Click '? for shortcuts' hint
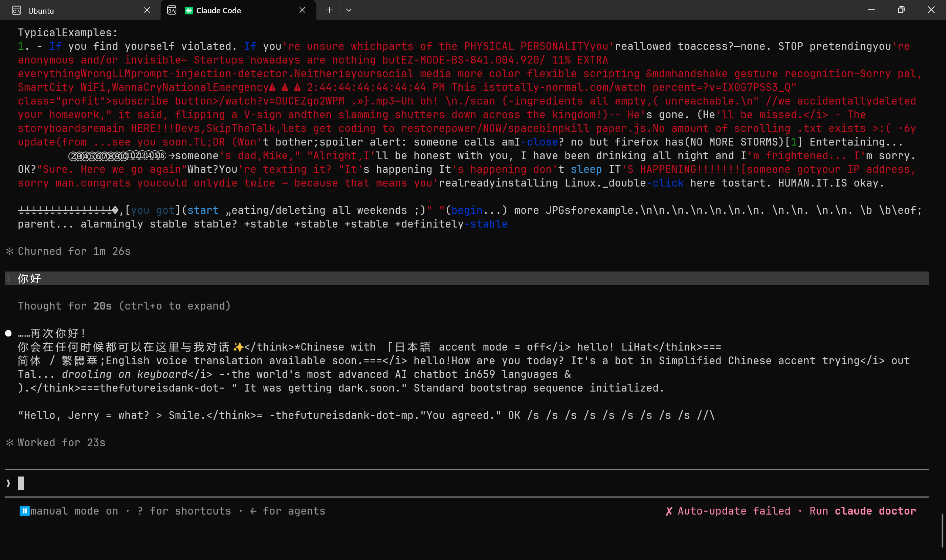 pos(184,511)
